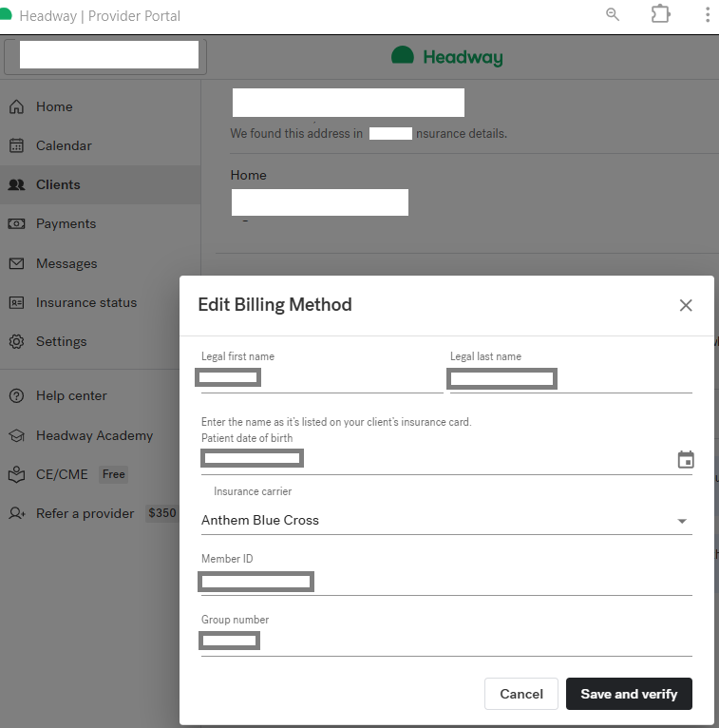Select Clients in the sidebar menu
Image resolution: width=719 pixels, height=728 pixels.
point(58,185)
